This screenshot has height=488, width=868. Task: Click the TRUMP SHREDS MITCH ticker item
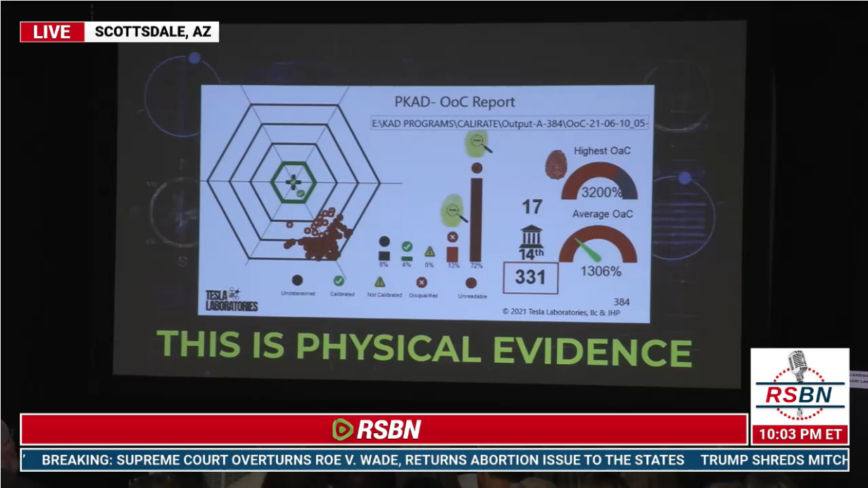[774, 460]
